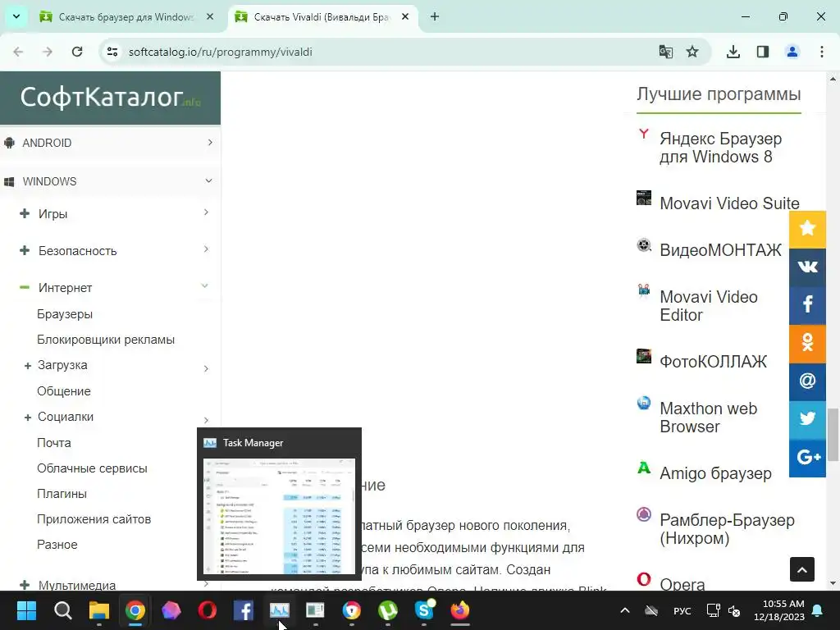Open Облачные сервисы category link
This screenshot has height=630, width=840.
tap(92, 468)
